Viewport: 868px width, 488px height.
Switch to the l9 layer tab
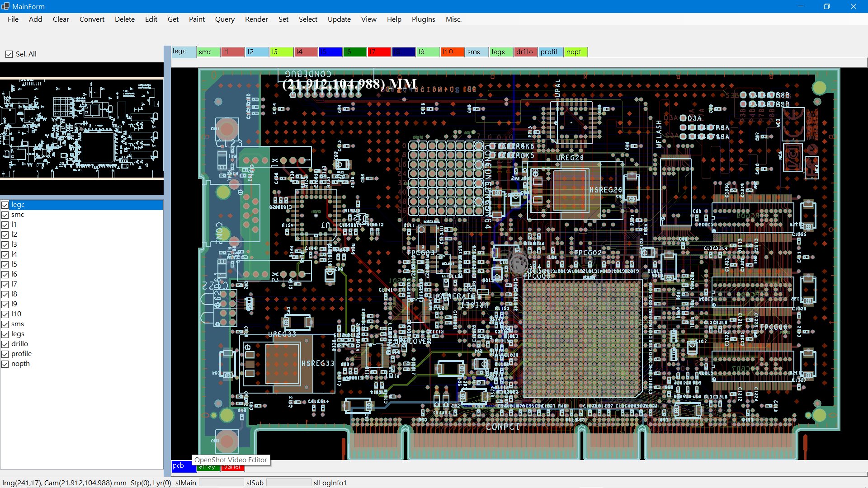click(x=428, y=52)
